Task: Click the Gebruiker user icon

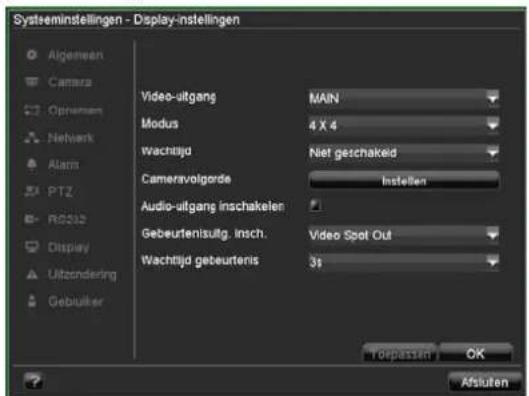Action: pyautogui.click(x=32, y=301)
